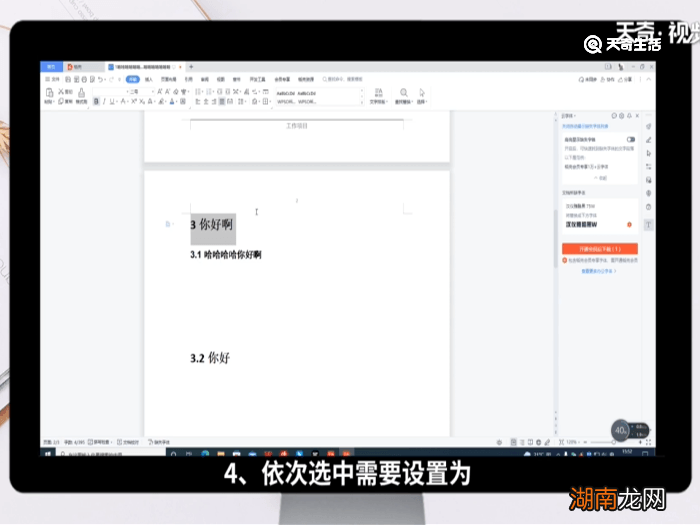Click the Share button at top right

(x=625, y=79)
